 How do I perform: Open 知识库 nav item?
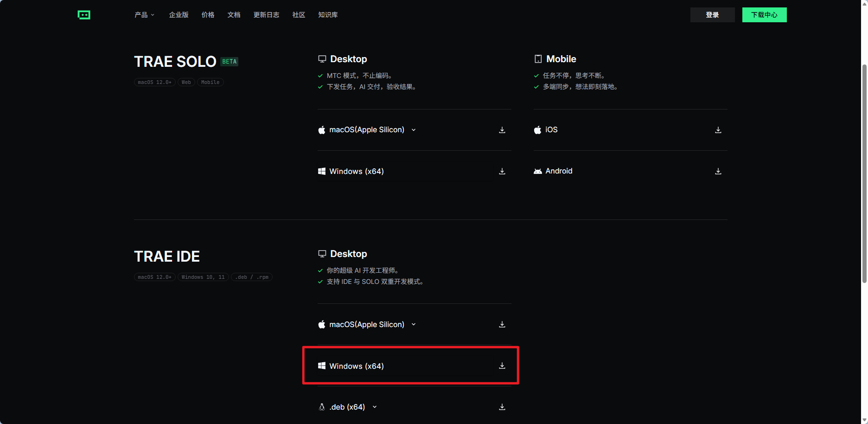(328, 15)
